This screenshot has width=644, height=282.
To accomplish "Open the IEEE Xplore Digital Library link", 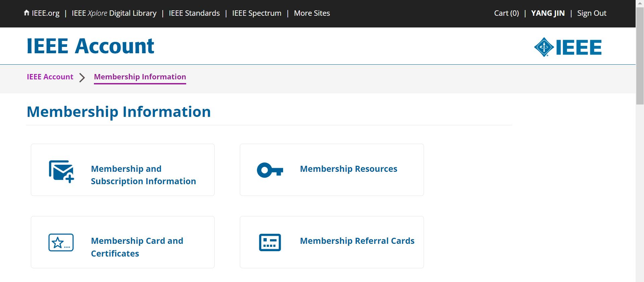I will pos(114,13).
